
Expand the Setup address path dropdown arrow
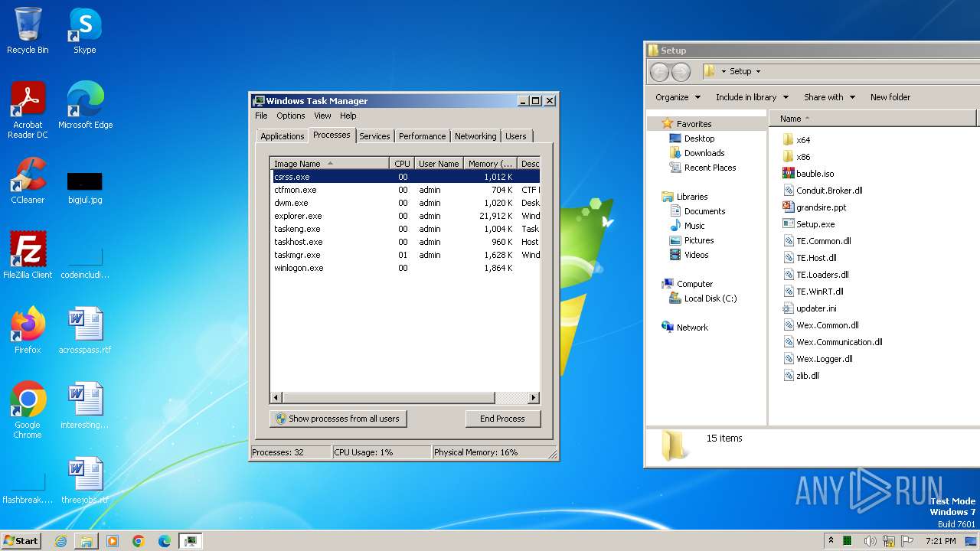click(758, 71)
